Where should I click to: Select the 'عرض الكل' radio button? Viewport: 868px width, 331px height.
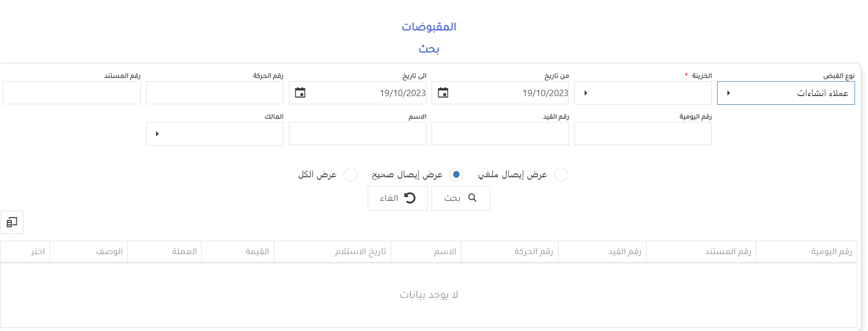(x=350, y=174)
